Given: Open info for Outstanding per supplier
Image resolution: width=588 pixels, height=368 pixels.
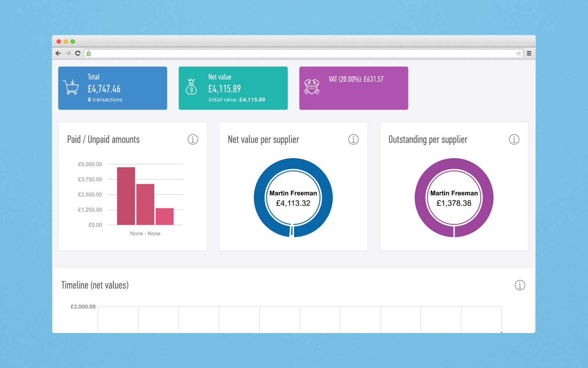Looking at the screenshot, I should [x=514, y=139].
